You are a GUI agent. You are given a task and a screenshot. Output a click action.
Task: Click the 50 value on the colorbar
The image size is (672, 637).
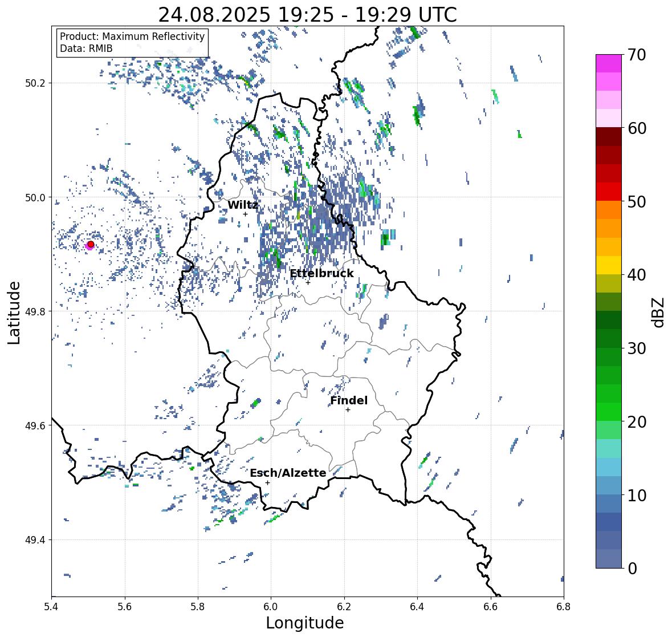637,201
